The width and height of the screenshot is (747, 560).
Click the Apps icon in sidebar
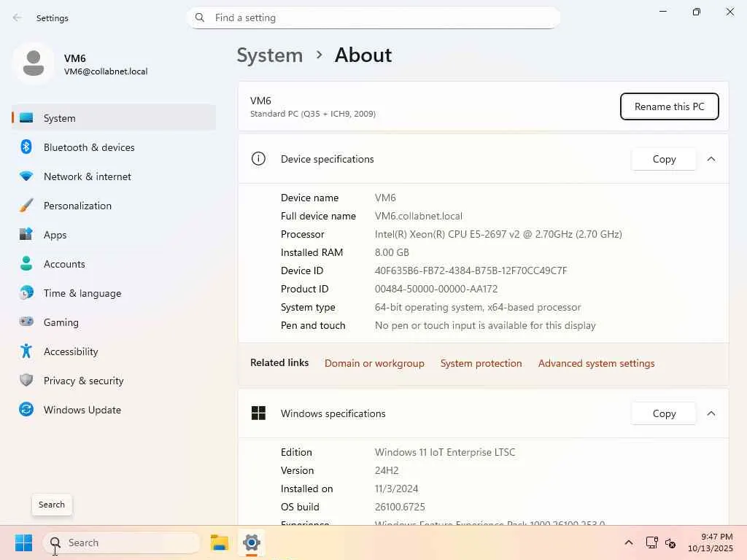[x=26, y=234]
